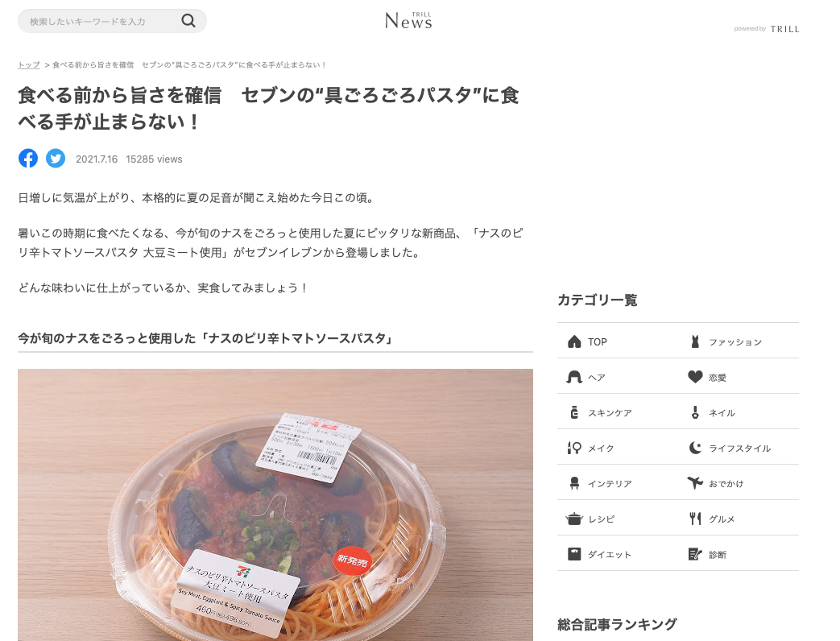Screen dimensions: 840x641
Task: Go to グルメ category
Action: point(712,519)
